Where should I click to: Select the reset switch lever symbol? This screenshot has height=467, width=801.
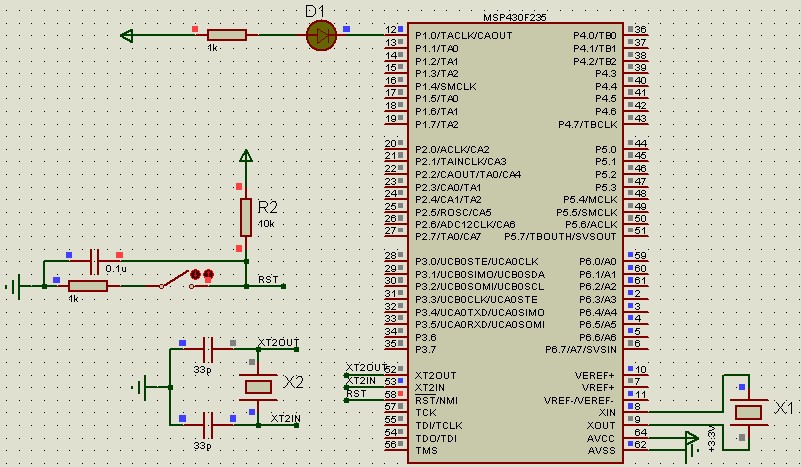[x=176, y=281]
